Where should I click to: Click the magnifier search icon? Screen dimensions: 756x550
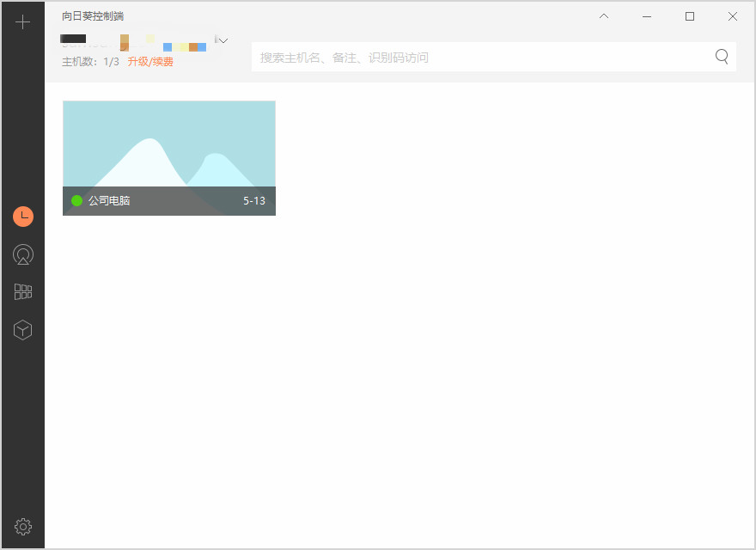coord(722,57)
